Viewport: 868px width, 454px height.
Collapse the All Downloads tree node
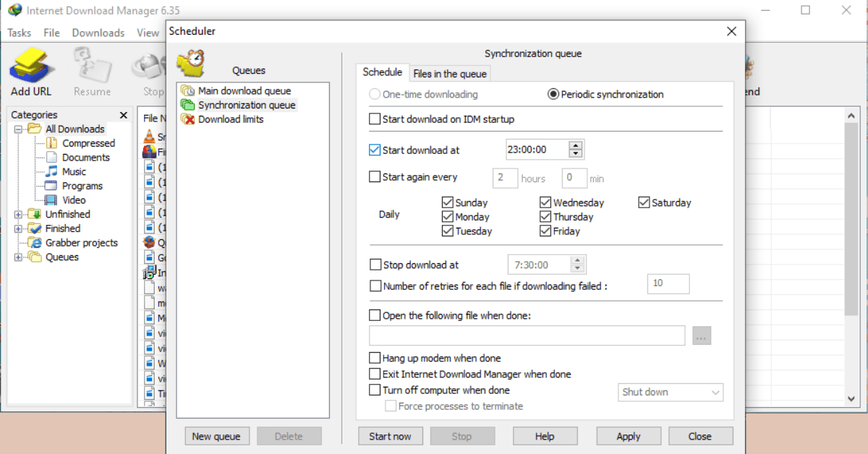19,129
